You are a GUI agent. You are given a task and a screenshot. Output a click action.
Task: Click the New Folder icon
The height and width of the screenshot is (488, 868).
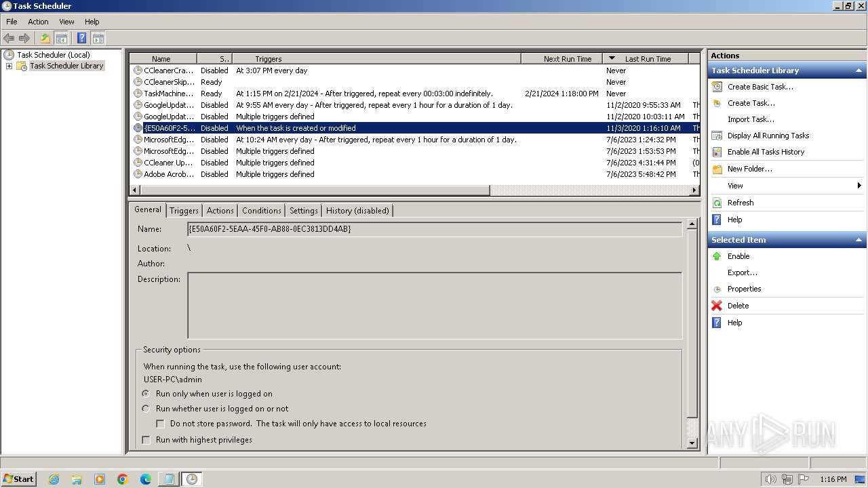(717, 169)
